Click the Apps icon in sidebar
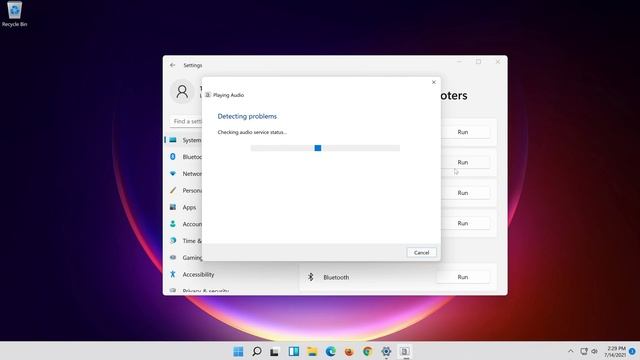640x360 pixels. pyautogui.click(x=173, y=207)
